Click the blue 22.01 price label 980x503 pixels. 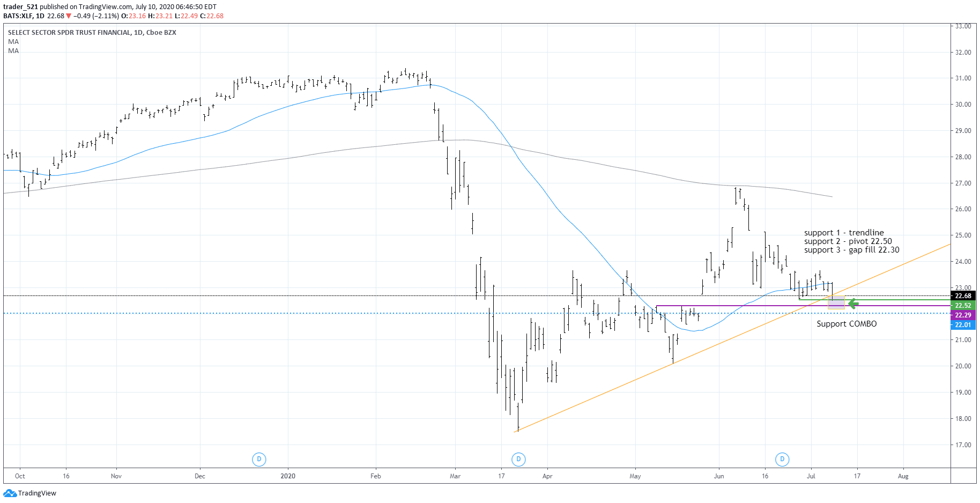pos(963,324)
